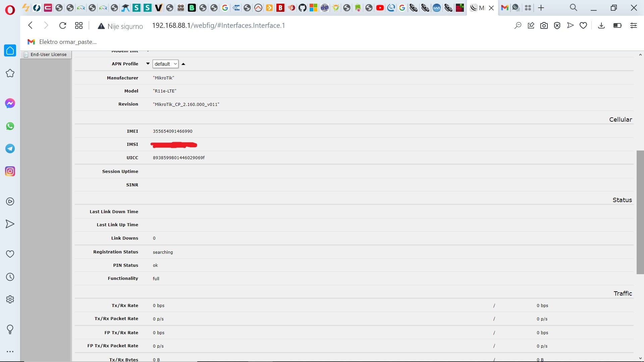644x362 pixels.
Task: Open Telegram in Opera sidebar
Action: (x=10, y=148)
